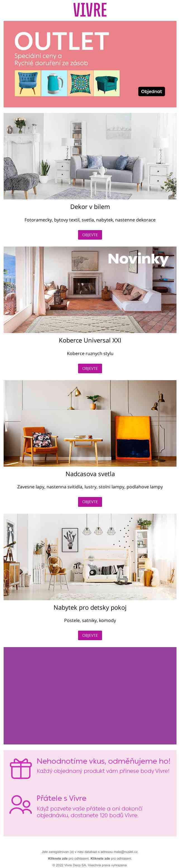This screenshot has width=179, height=868.
Task: Open the children's room furniture image
Action: 90,557
